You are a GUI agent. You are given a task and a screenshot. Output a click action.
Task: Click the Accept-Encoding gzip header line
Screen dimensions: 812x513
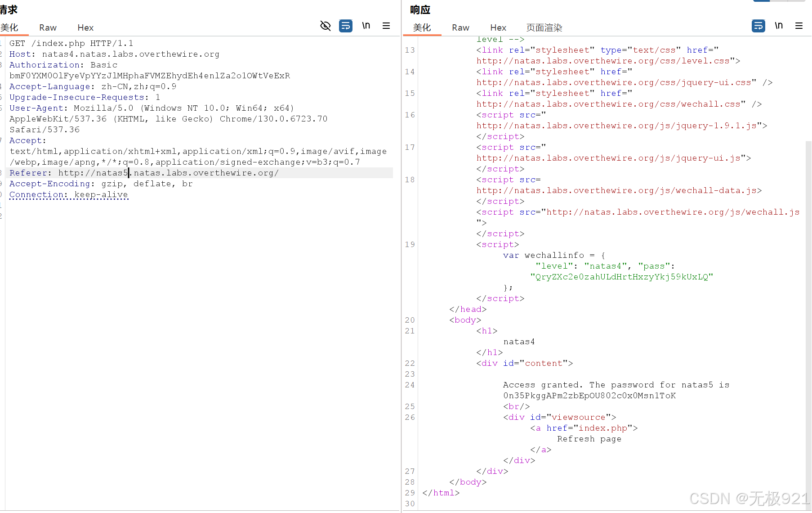[101, 184]
